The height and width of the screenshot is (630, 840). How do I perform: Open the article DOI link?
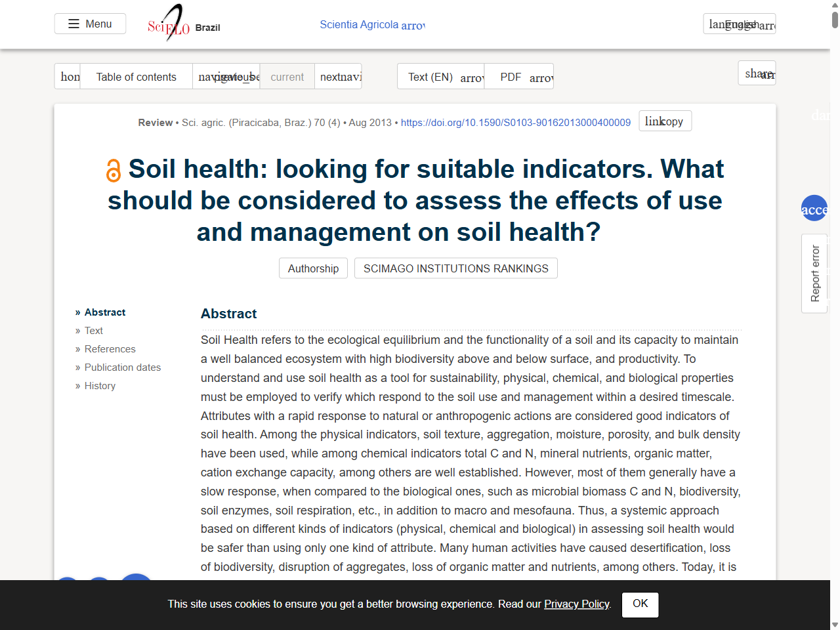pyautogui.click(x=516, y=123)
